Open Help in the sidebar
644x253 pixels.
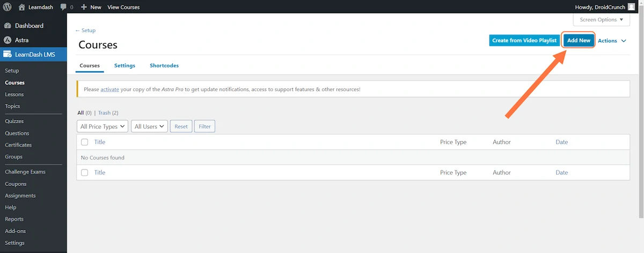pyautogui.click(x=10, y=207)
